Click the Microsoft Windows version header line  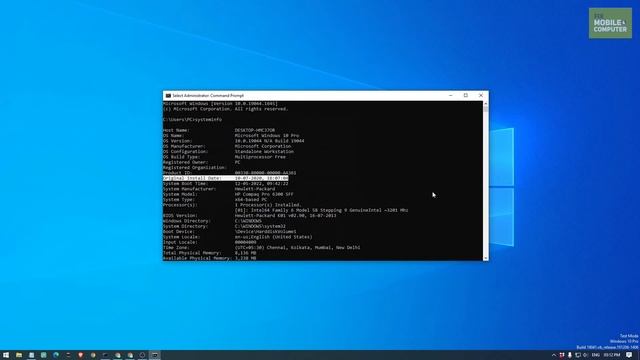pos(220,104)
